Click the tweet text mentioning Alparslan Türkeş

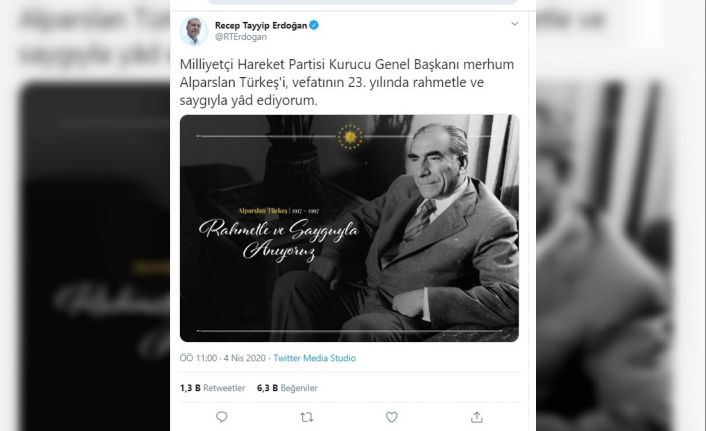coord(347,82)
